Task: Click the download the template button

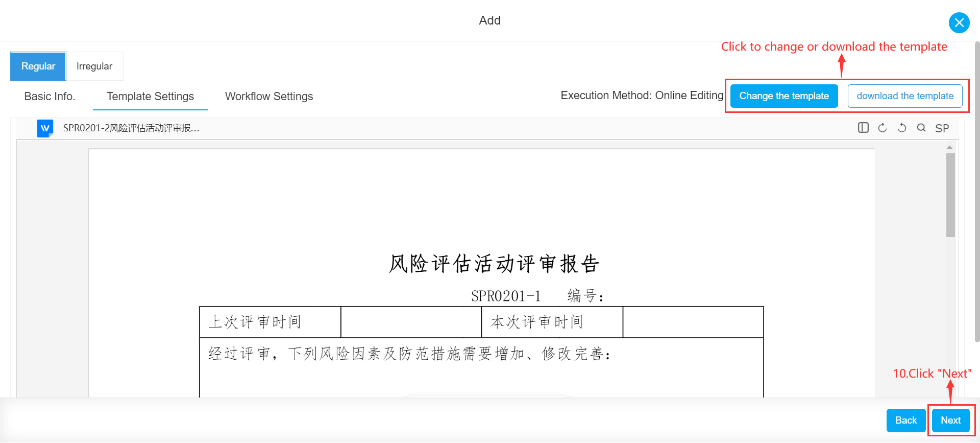Action: 905,96
